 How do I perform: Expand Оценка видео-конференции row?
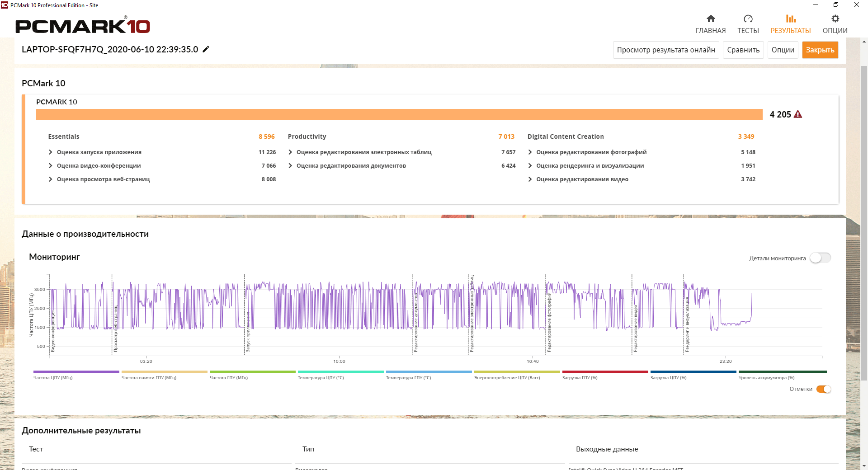point(51,166)
